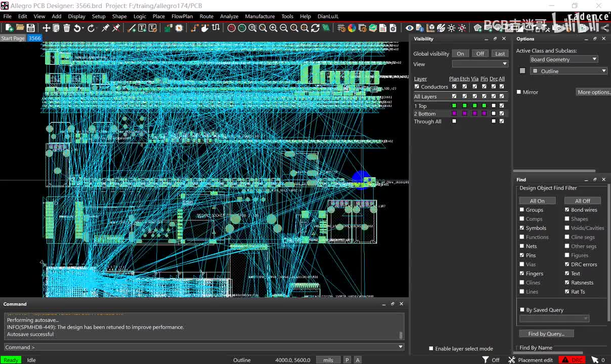This screenshot has height=364, width=611.
Task: Click the Delete trash can icon
Action: [67, 28]
